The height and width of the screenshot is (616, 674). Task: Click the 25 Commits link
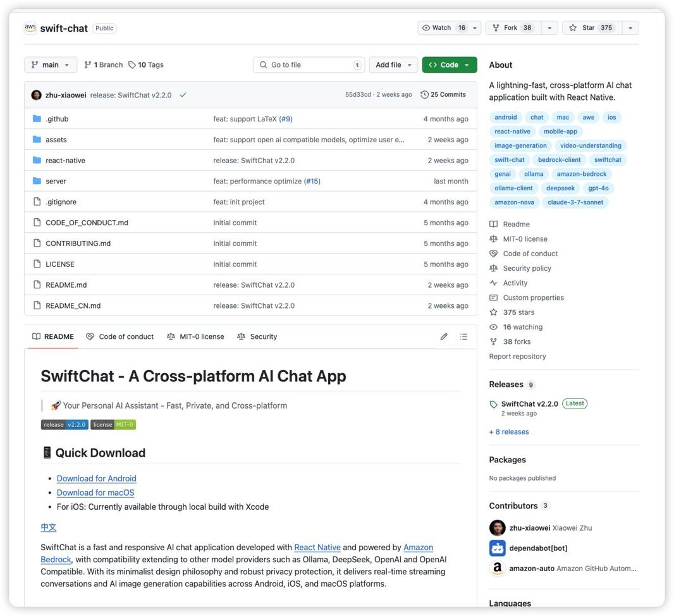[443, 95]
